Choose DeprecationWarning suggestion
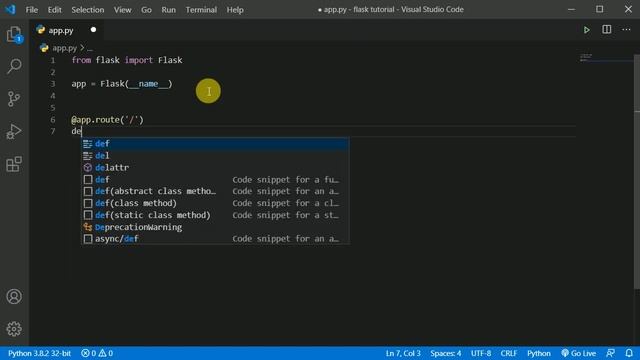The height and width of the screenshot is (360, 640). tap(215, 227)
